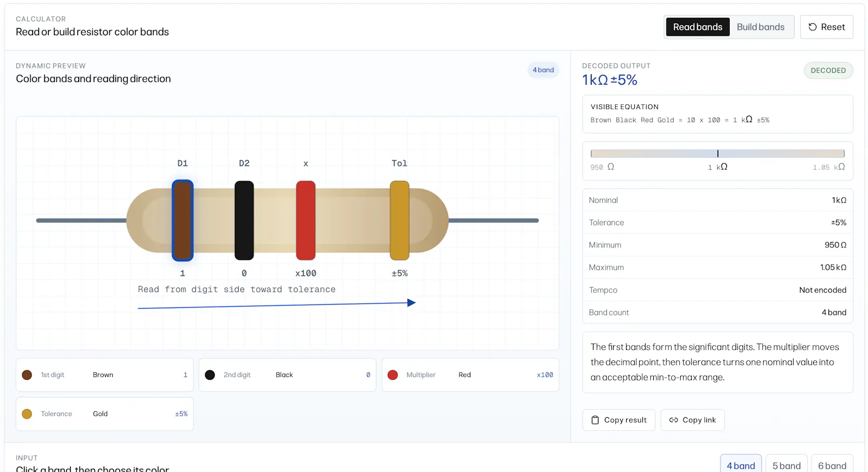This screenshot has width=868, height=472.
Task: Click the Copy result button
Action: pos(618,420)
